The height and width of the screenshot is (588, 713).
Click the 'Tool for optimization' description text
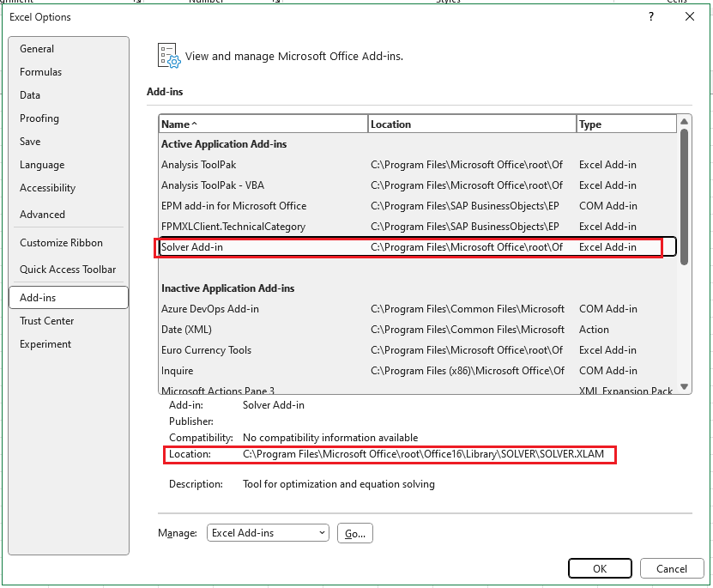339,484
